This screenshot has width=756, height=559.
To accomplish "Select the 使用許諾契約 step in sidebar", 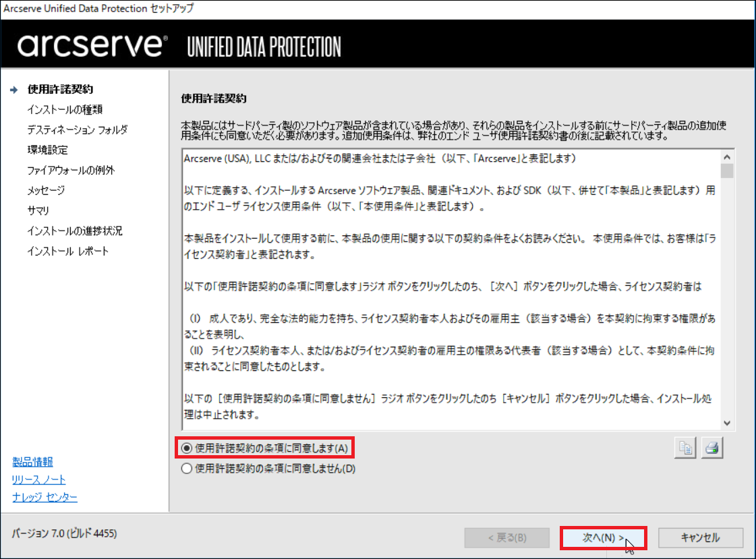I will pos(60,89).
